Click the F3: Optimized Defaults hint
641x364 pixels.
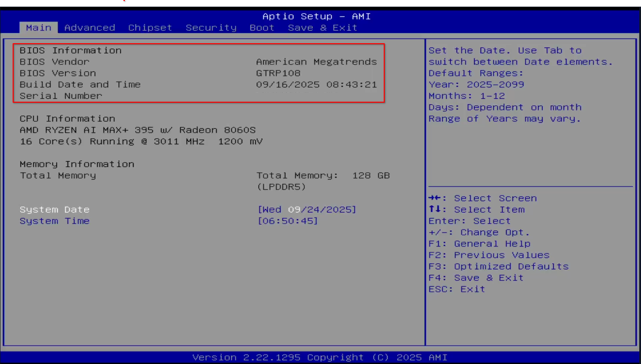499,267
